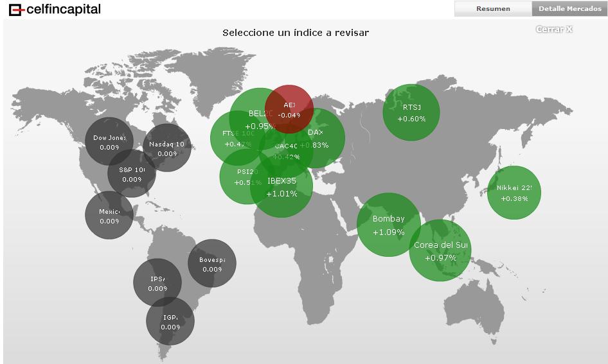
Task: Select the red AEX bubble
Action: click(x=289, y=109)
